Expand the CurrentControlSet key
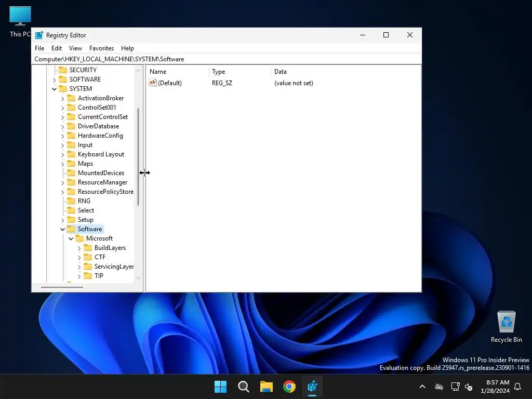532x399 pixels. 62,117
